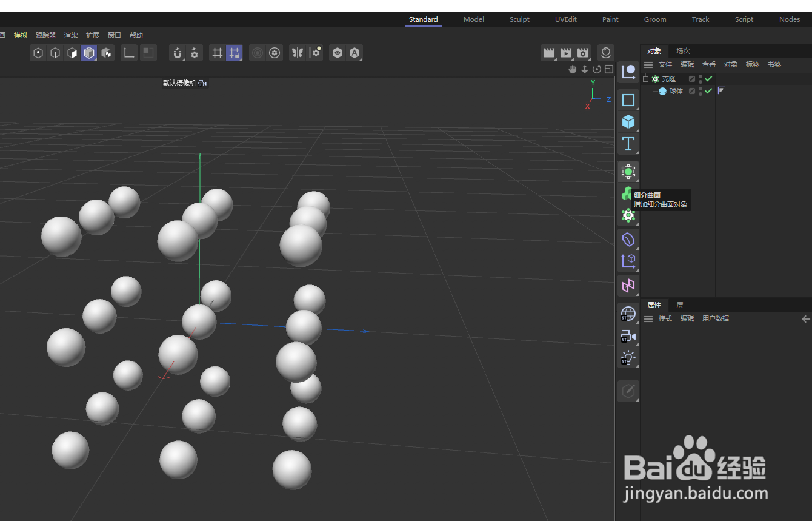The height and width of the screenshot is (521, 812).
Task: Open the render settings icon in toolbar
Action: click(x=583, y=53)
